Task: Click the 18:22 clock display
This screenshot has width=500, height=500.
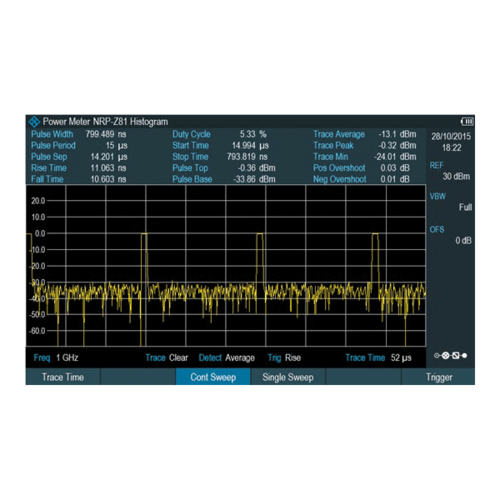Action: coord(452,148)
